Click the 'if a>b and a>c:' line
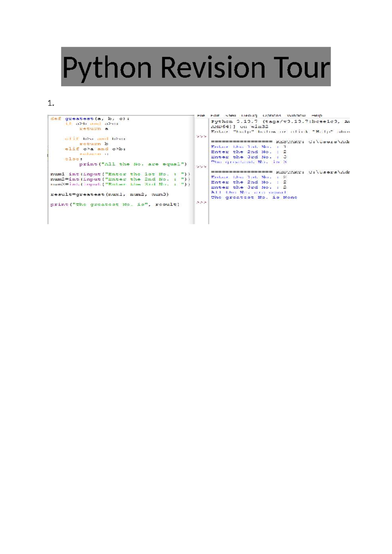 (92, 123)
